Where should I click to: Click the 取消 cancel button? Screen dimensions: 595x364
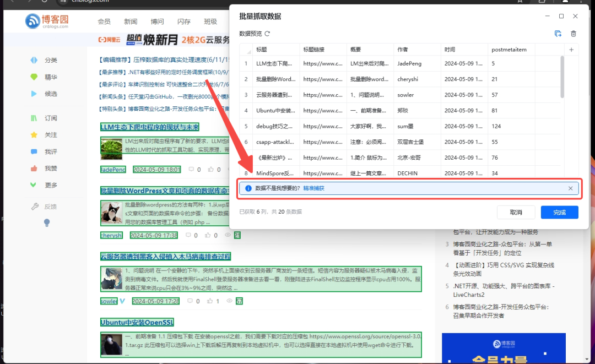(516, 212)
